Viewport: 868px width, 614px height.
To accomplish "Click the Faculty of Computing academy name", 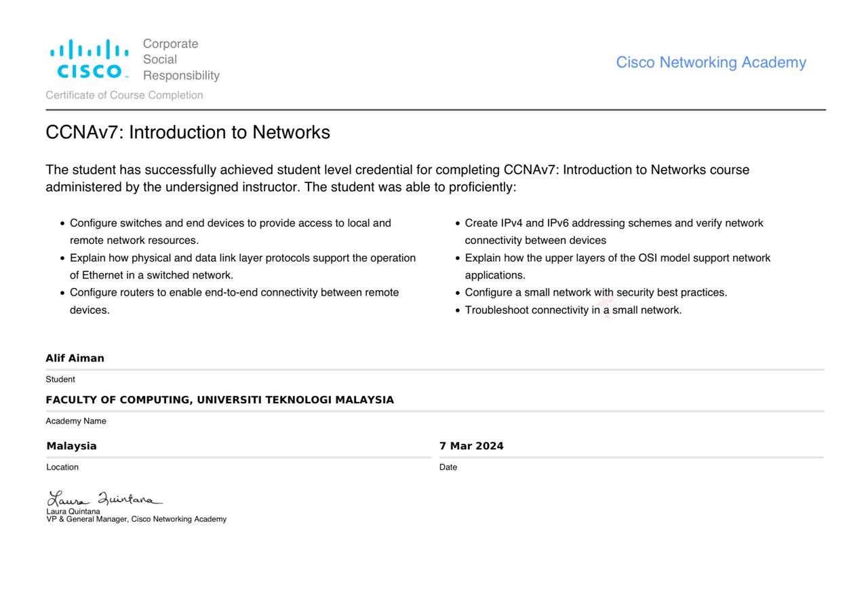I will point(220,400).
